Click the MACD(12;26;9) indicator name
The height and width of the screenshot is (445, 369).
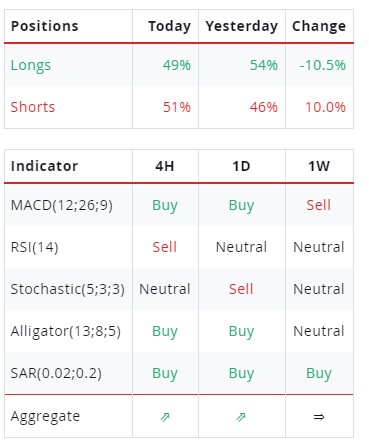[62, 205]
